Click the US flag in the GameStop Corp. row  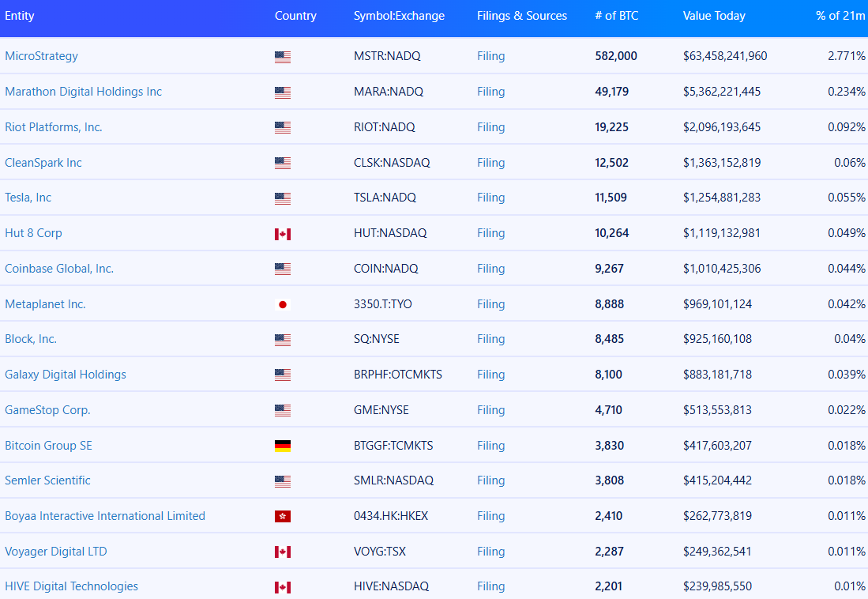coord(282,410)
